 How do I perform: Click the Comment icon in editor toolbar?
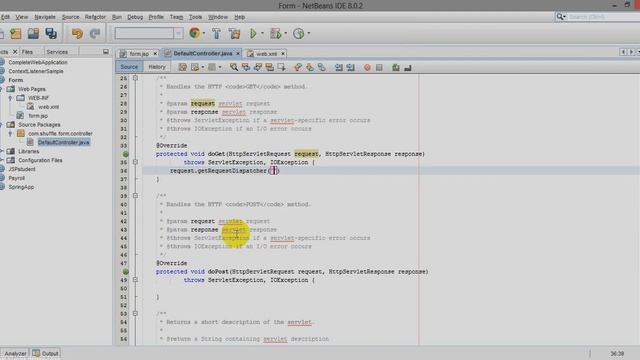point(396,67)
